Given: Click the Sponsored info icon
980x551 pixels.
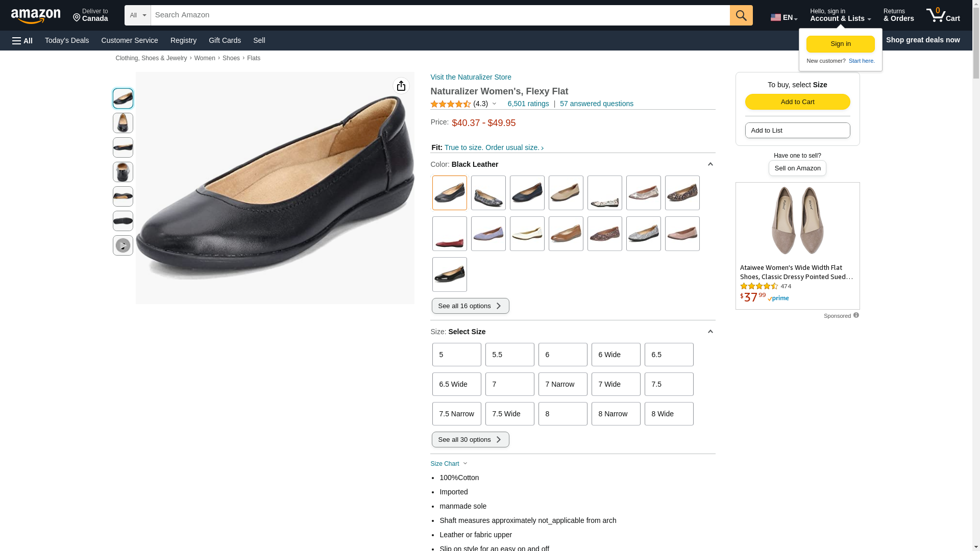Looking at the screenshot, I should point(856,315).
